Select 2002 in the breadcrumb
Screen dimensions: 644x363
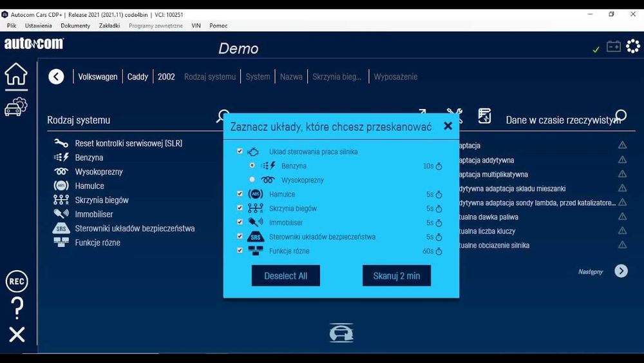tap(166, 77)
